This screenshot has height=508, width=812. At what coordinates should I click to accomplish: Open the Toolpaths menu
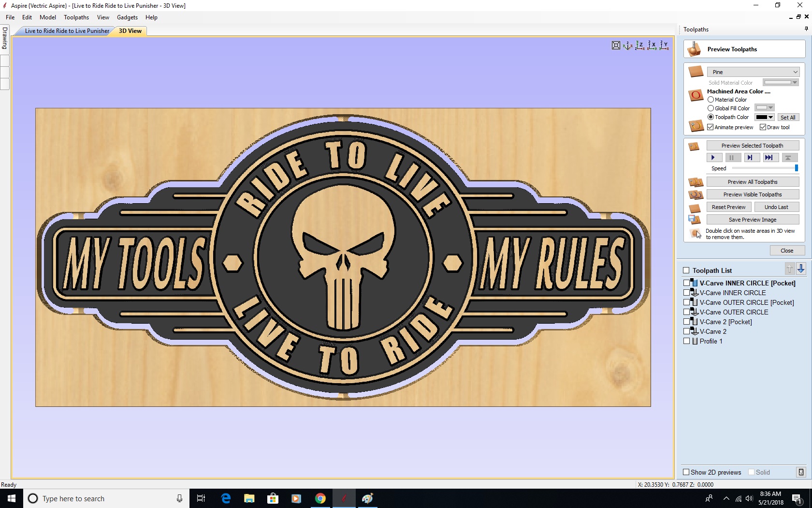(x=76, y=17)
